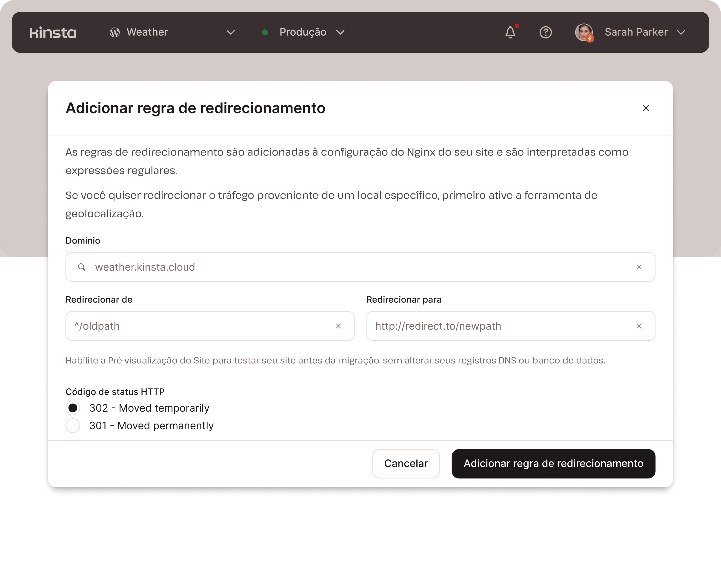Click Sarah Parker's avatar picture

click(584, 33)
